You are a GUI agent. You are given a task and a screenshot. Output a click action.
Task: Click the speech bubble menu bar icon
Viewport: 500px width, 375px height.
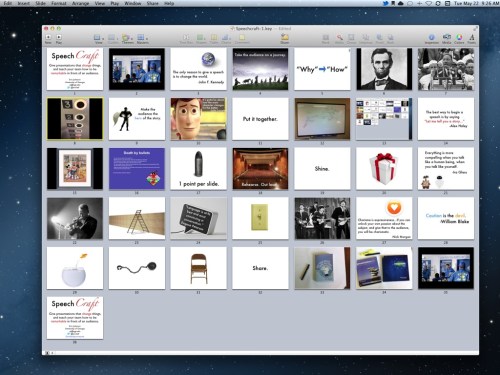410,3
